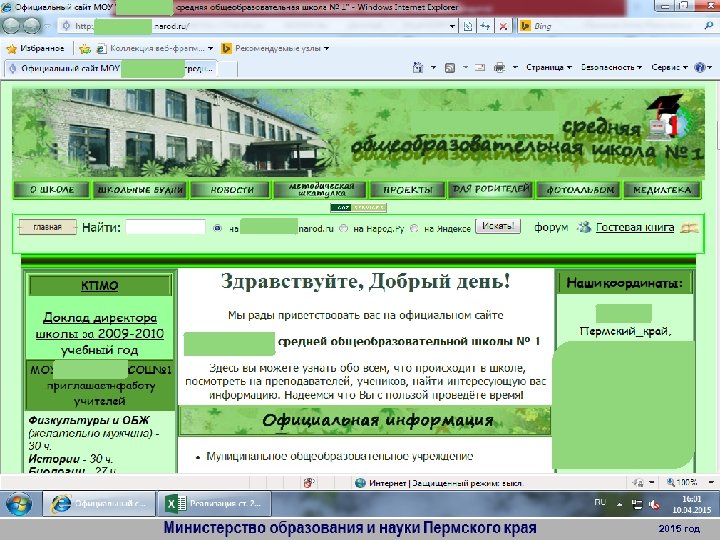Open the 'Коллекция веб-фрагм...' dropdown
Image resolution: width=720 pixels, height=540 pixels.
pyautogui.click(x=210, y=48)
